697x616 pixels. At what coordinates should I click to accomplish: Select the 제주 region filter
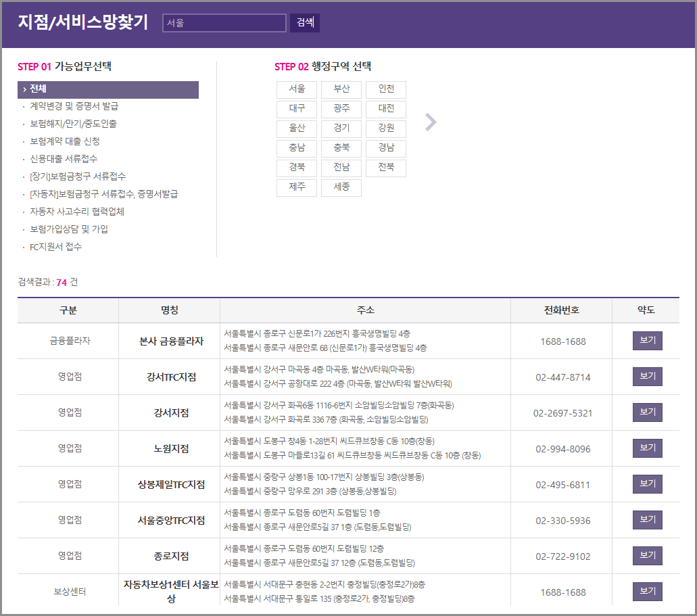pos(296,188)
